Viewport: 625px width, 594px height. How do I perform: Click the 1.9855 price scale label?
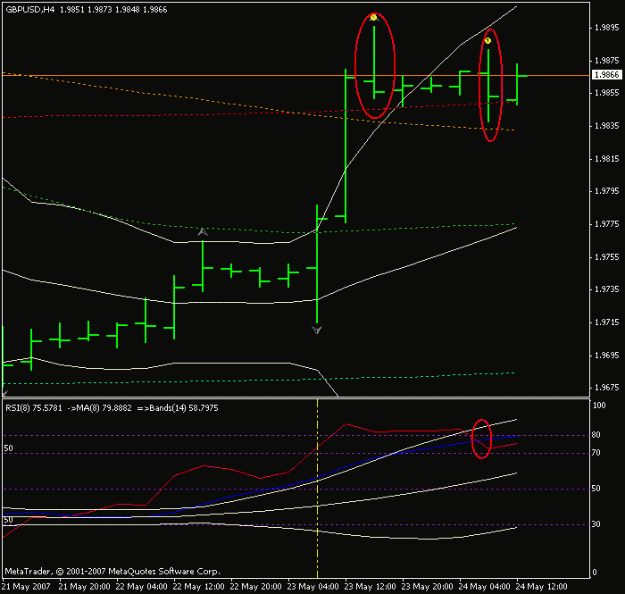607,93
